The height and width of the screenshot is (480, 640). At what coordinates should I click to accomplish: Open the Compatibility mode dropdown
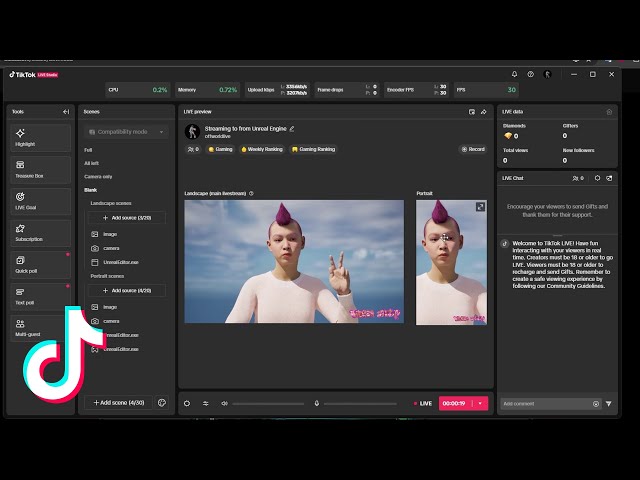click(126, 132)
